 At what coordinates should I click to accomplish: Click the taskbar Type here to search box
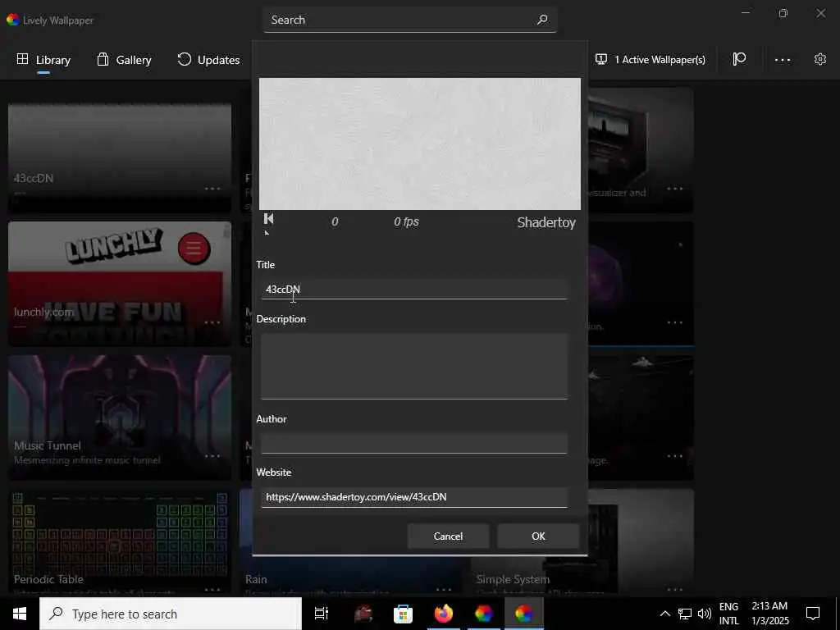[x=171, y=614]
